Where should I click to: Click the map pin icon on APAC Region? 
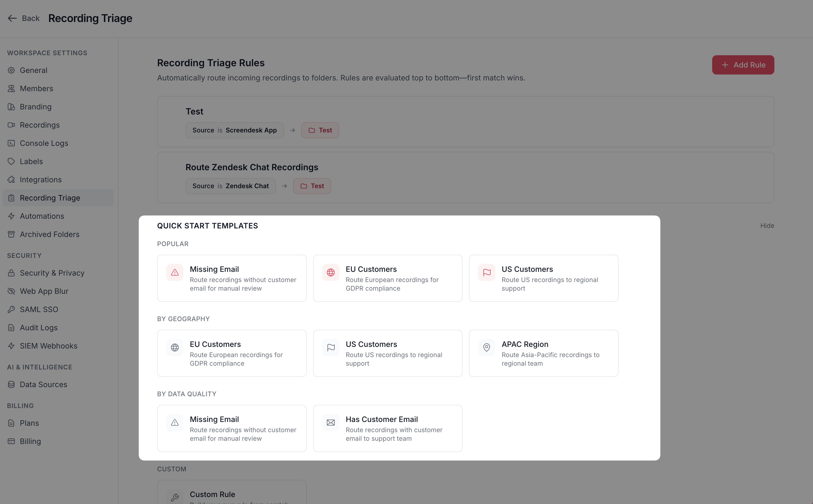click(487, 348)
